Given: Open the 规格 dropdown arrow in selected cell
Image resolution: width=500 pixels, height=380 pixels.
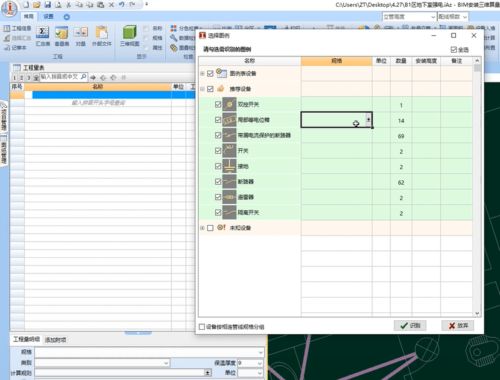Looking at the screenshot, I should pyautogui.click(x=368, y=119).
